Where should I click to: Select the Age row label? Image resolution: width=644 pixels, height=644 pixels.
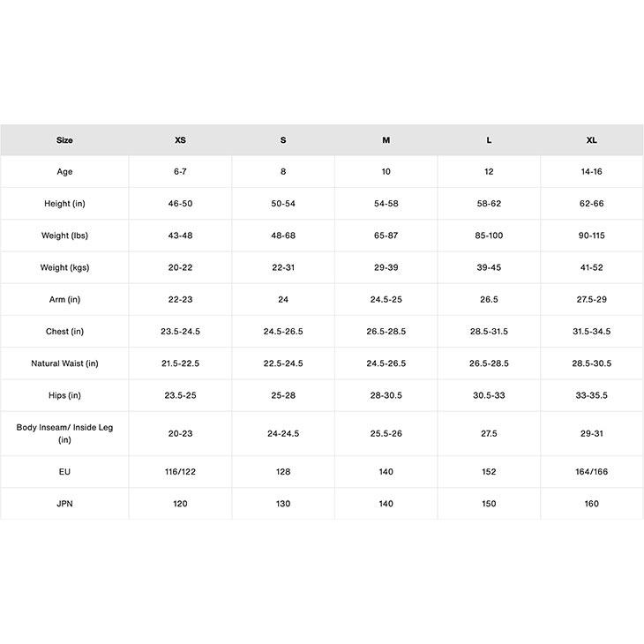tap(64, 172)
